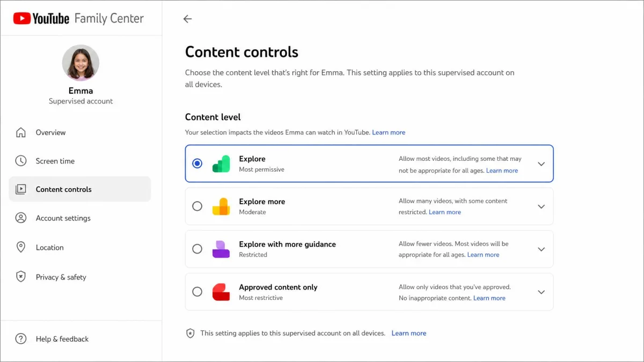
Task: Click Learn more beside the all devices note
Action: pos(409,333)
